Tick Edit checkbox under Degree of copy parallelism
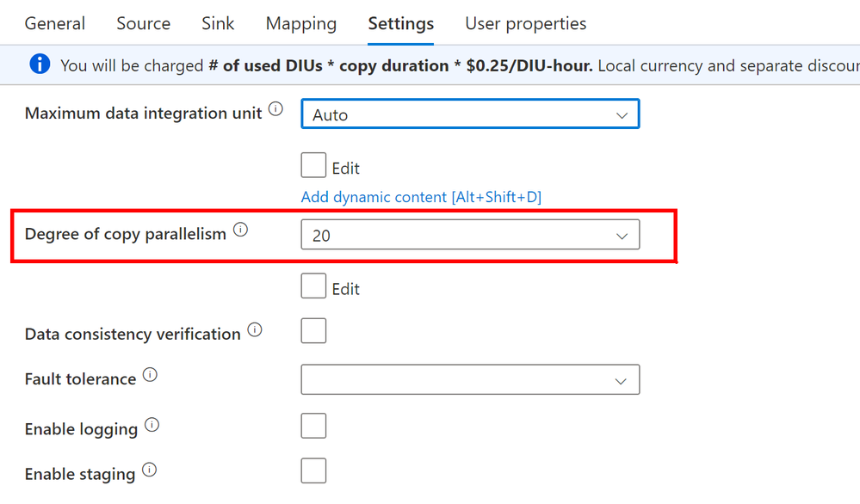Viewport: 860px width, 504px height. coord(313,286)
